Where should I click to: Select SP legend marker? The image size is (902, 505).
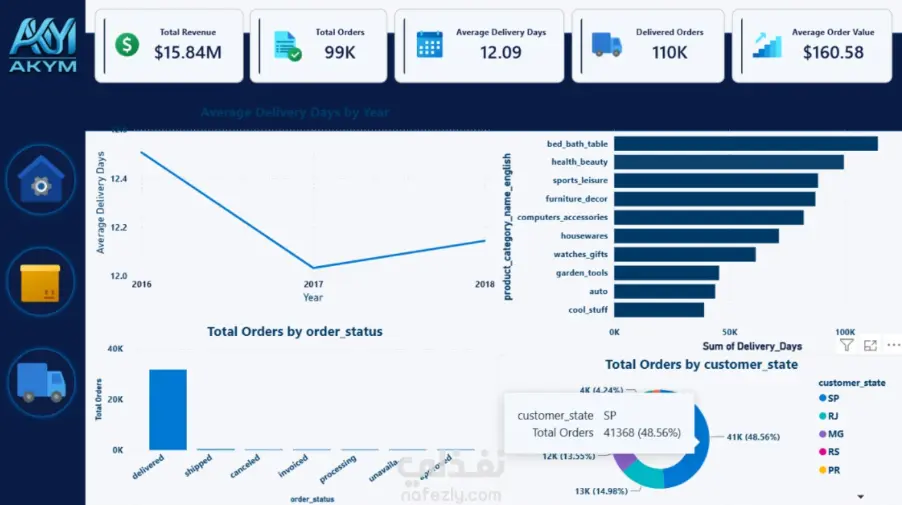[823, 398]
